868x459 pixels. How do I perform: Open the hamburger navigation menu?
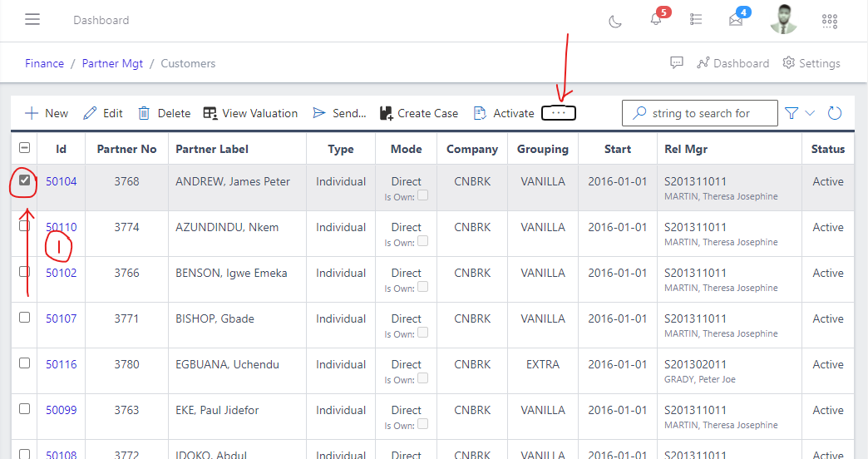tap(32, 20)
